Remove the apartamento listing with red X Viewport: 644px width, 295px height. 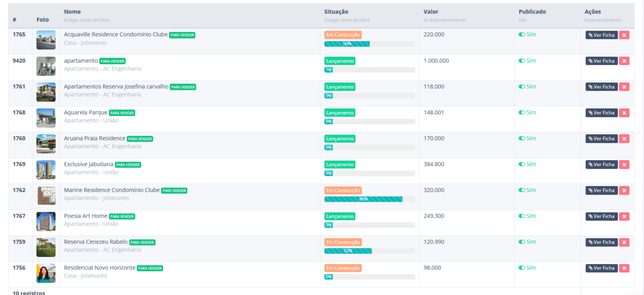coord(624,61)
